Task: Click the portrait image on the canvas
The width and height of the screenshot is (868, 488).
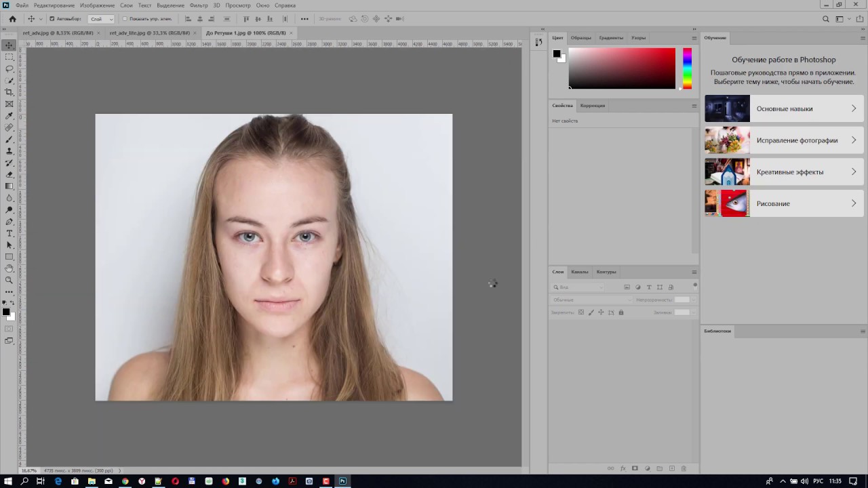Action: (274, 257)
